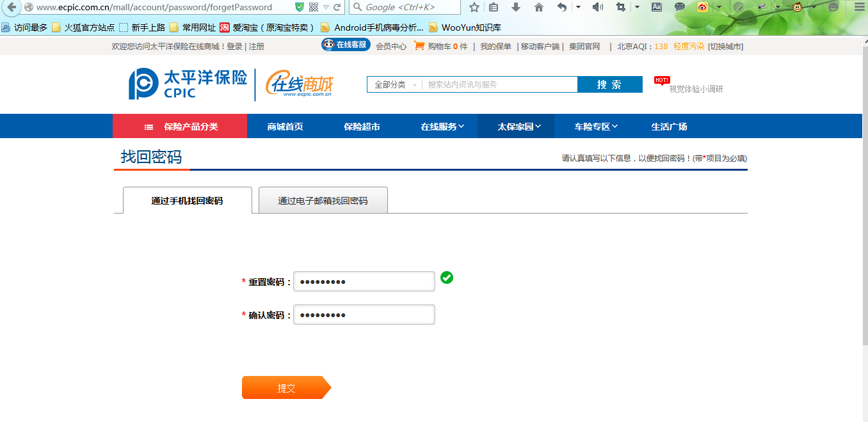Click the 切换城市 switch city link

[726, 46]
